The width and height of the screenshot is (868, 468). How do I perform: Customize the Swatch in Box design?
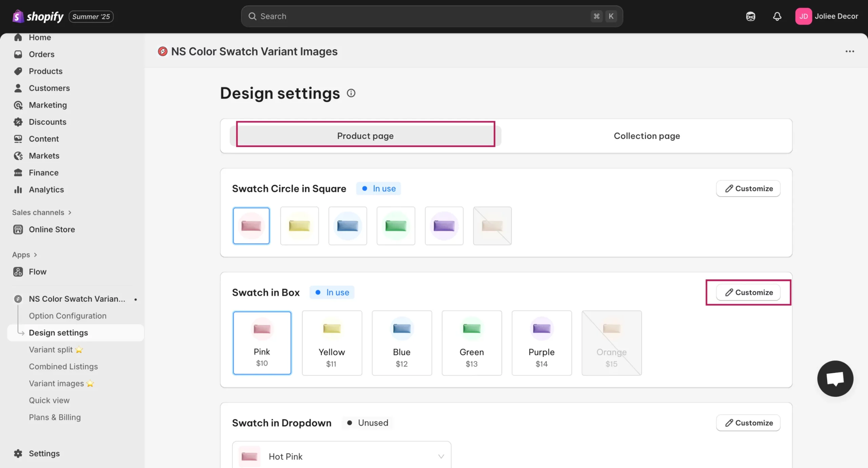click(x=748, y=292)
